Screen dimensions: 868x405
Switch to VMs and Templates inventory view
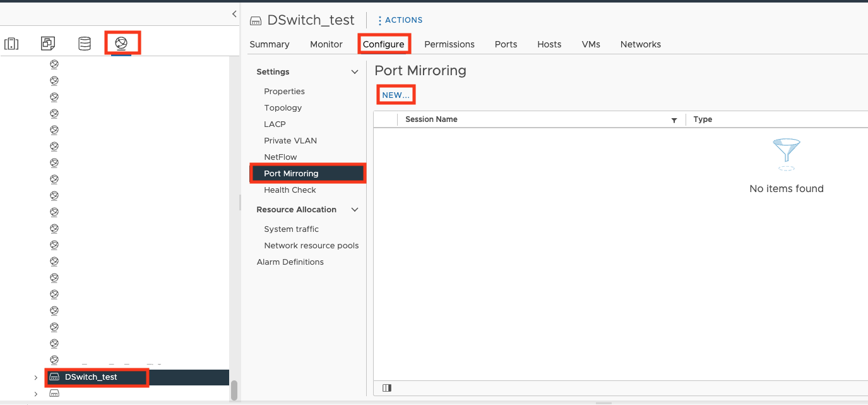click(x=48, y=44)
